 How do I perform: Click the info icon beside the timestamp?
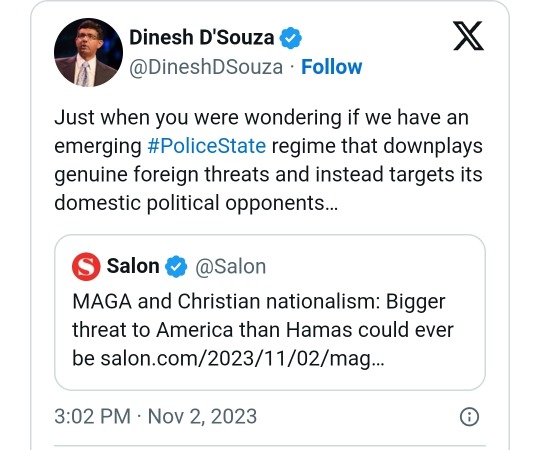click(469, 417)
